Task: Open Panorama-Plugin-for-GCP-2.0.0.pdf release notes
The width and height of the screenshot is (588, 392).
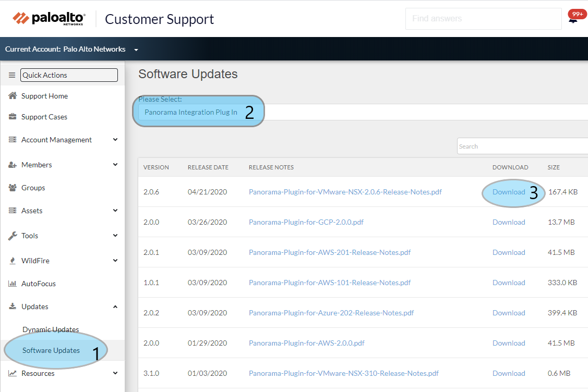Action: click(306, 222)
